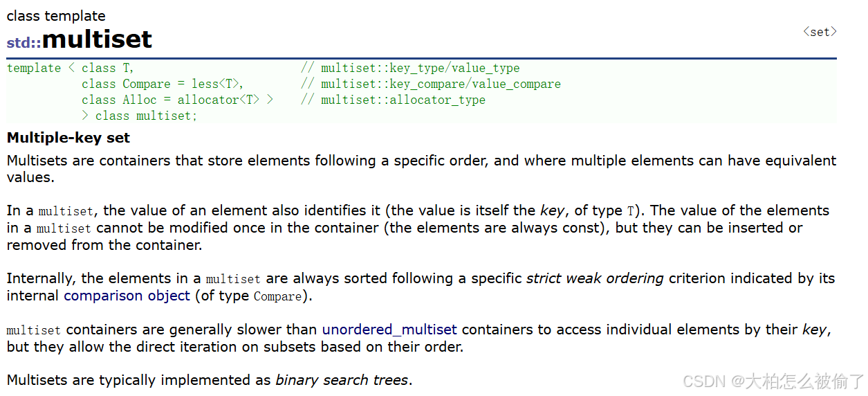The image size is (868, 396).
Task: Click the sentence beginning "Multisets are containers"
Action: click(421, 168)
